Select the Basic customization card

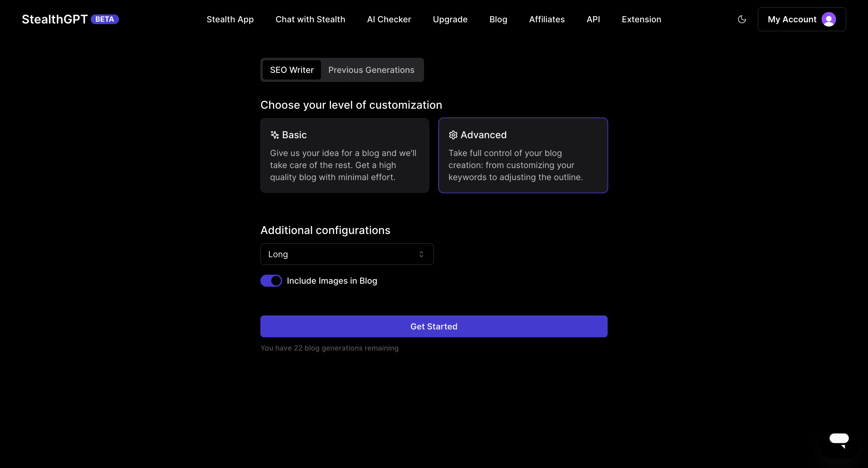coord(344,156)
